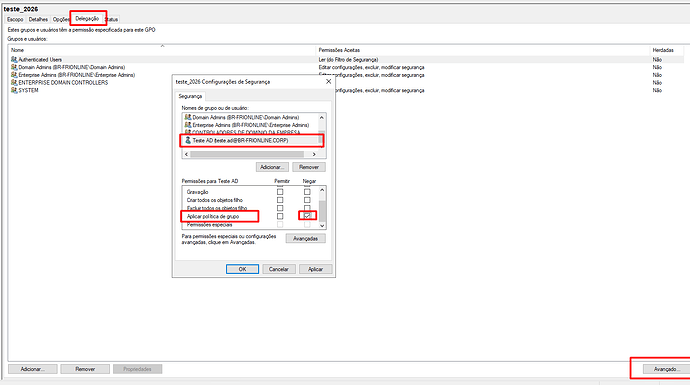Select Domain Admins entry in security dialog
The image size is (690, 385).
coord(250,117)
